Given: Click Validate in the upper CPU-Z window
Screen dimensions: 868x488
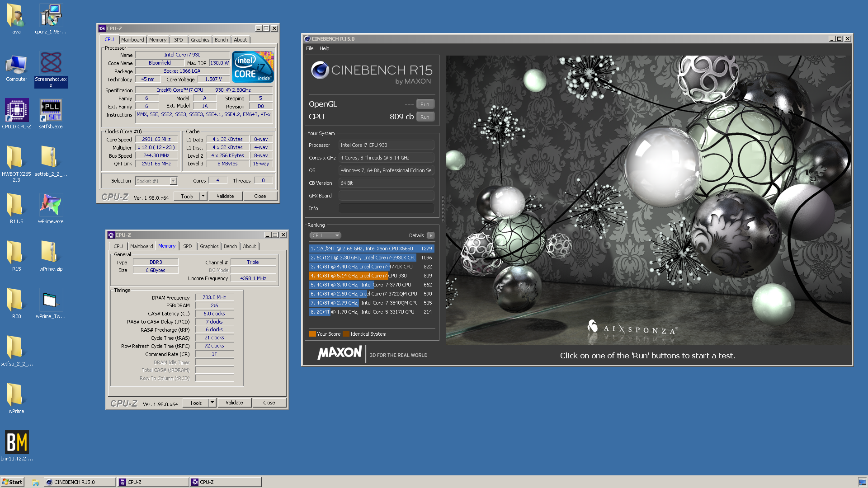Looking at the screenshot, I should click(225, 196).
